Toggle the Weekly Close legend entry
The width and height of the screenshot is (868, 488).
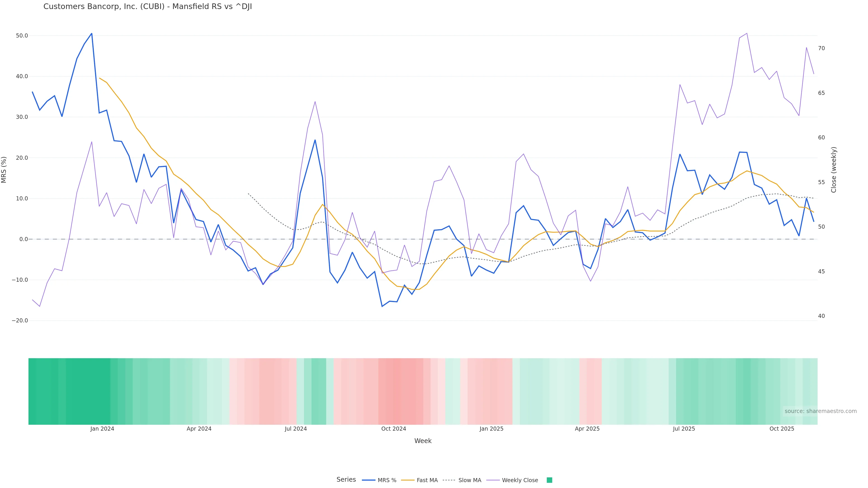[x=520, y=480]
